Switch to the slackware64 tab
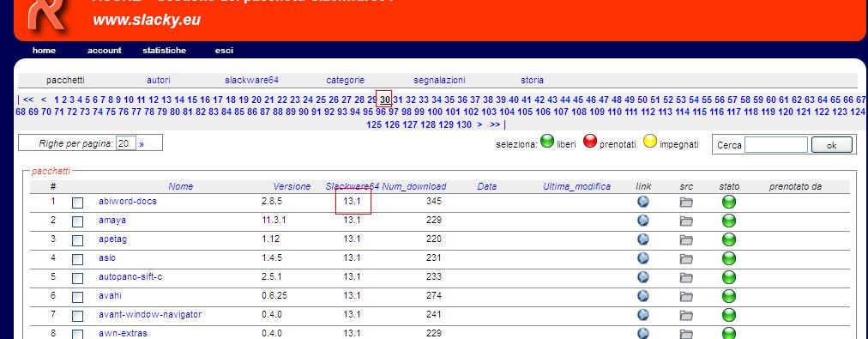This screenshot has width=868, height=339. [251, 81]
